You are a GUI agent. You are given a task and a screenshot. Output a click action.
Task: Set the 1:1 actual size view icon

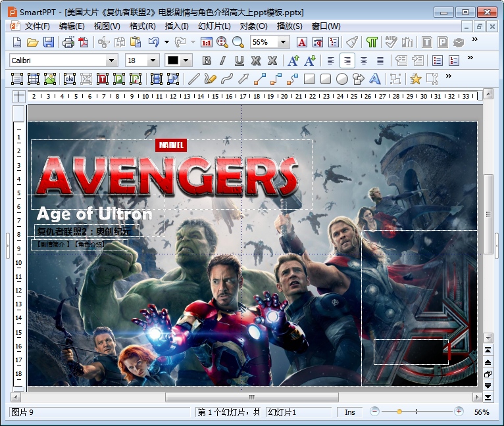[x=206, y=42]
